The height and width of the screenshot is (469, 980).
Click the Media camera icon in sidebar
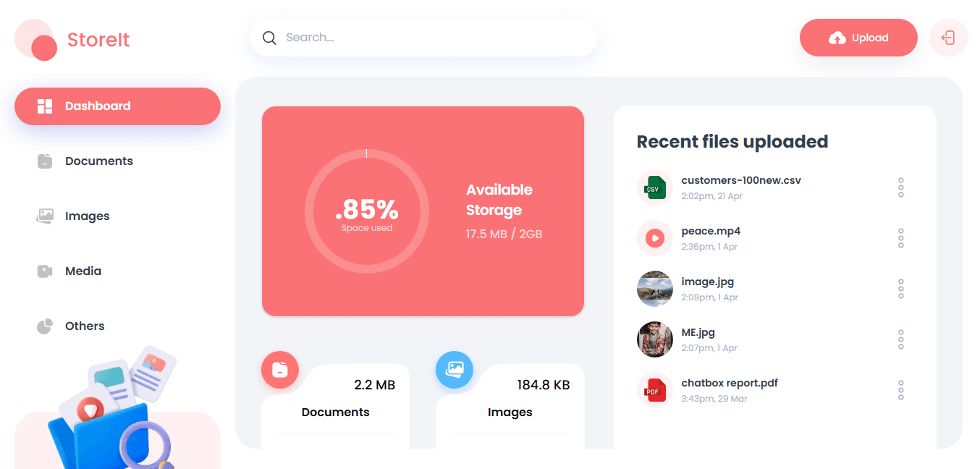[43, 271]
